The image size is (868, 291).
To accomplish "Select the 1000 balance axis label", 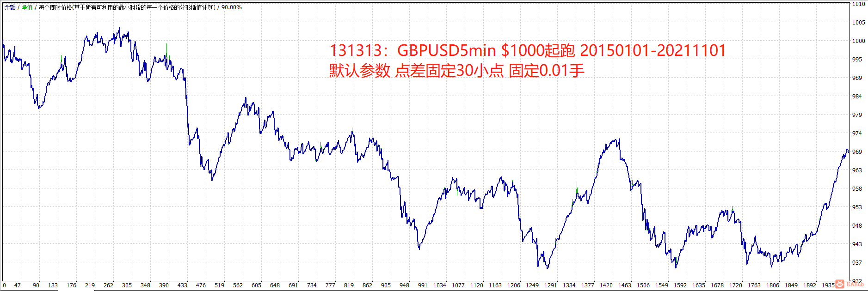I will pyautogui.click(x=858, y=41).
